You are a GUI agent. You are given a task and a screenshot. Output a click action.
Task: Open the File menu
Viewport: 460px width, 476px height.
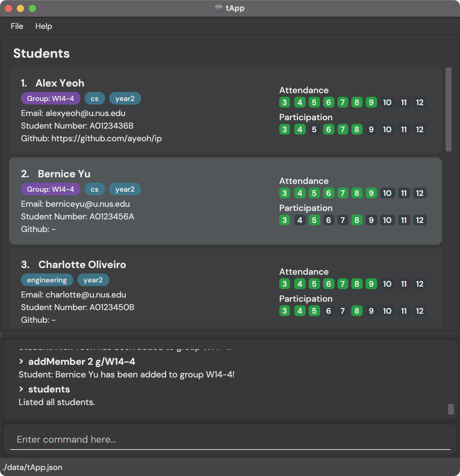tap(17, 26)
